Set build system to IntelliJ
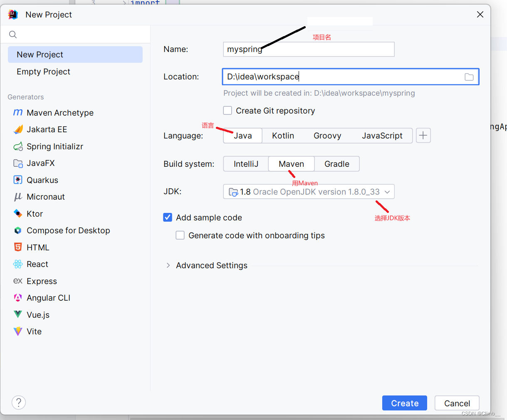The image size is (507, 420). [x=246, y=164]
